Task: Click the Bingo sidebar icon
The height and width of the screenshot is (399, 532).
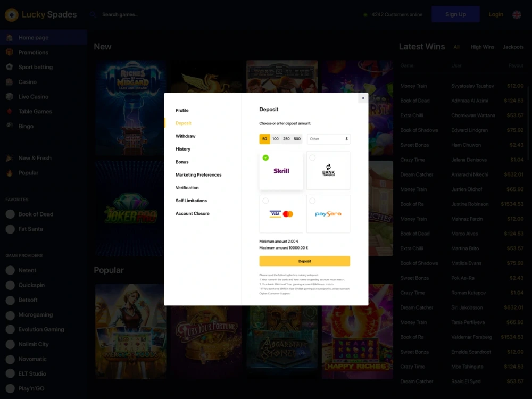Action: [10, 126]
